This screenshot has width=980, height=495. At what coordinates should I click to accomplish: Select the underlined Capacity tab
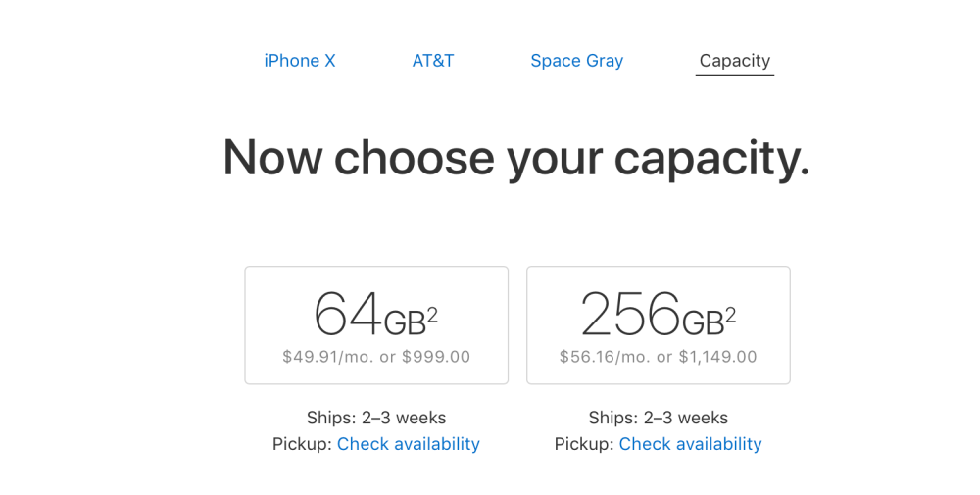(734, 61)
